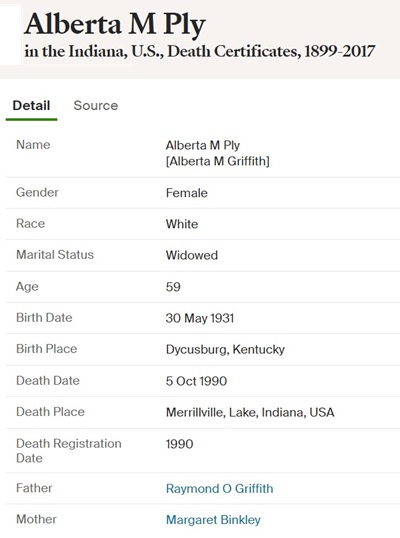This screenshot has width=400, height=538.
Task: Click the age value '59'
Action: coord(173,287)
